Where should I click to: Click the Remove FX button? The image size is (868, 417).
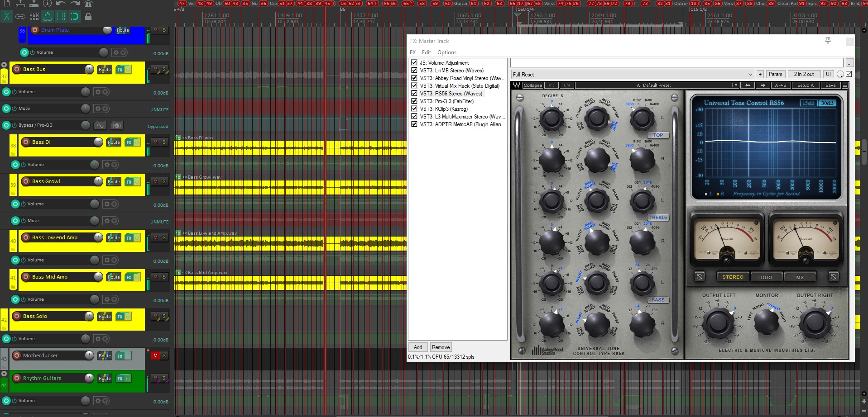[441, 347]
